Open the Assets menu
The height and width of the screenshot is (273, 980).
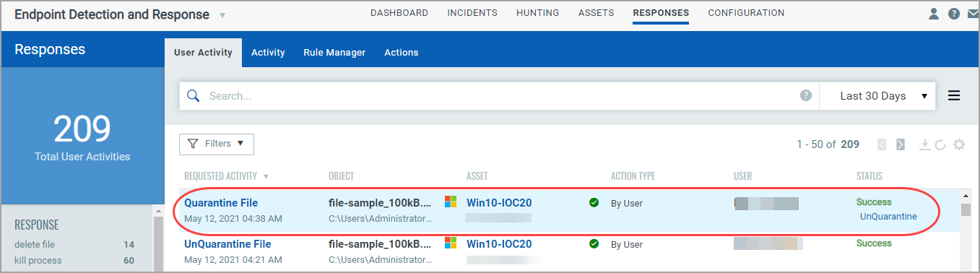point(596,13)
